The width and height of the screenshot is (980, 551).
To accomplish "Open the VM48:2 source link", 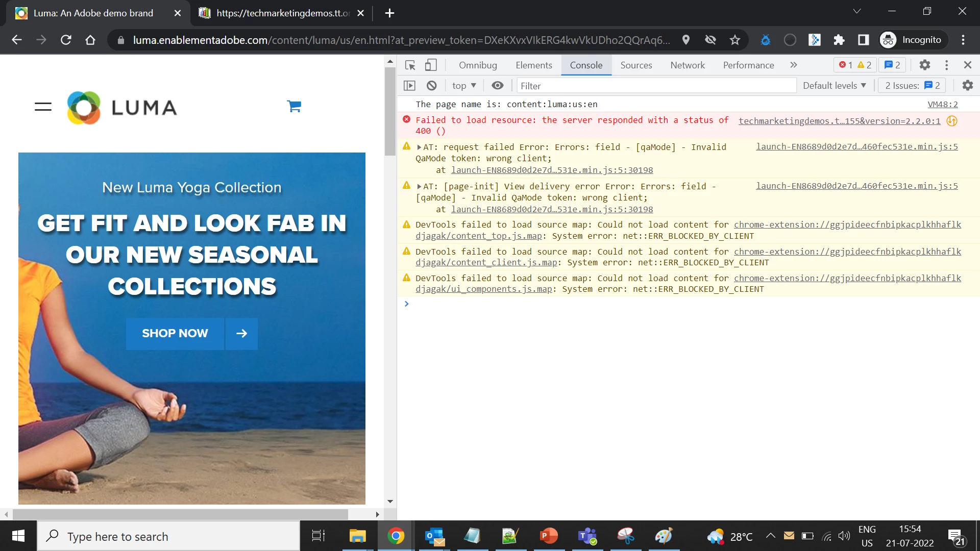I will click(x=942, y=105).
